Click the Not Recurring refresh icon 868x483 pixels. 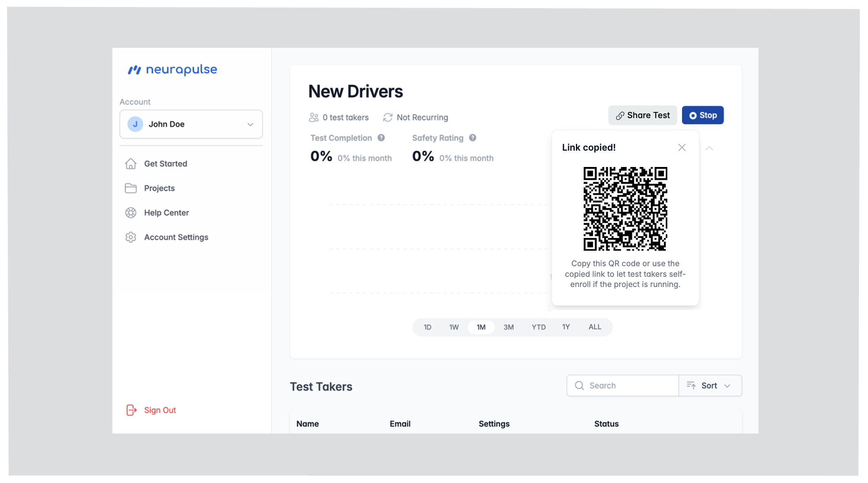(388, 118)
